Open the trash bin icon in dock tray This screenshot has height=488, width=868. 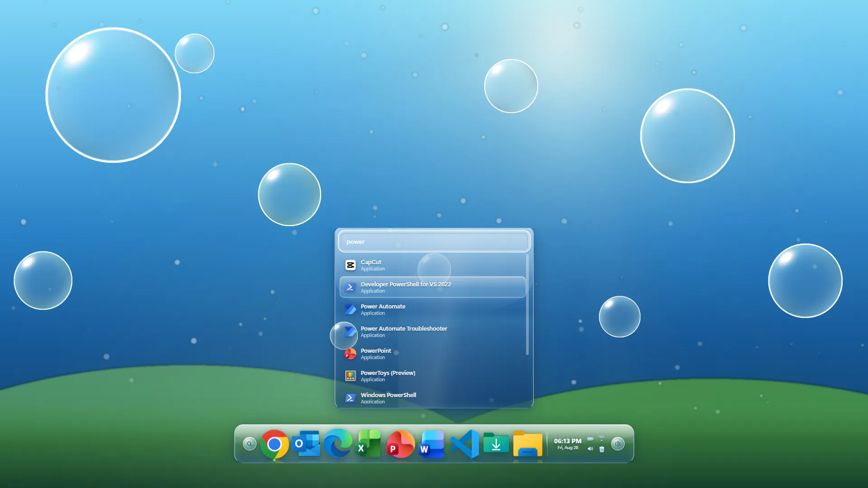point(602,449)
